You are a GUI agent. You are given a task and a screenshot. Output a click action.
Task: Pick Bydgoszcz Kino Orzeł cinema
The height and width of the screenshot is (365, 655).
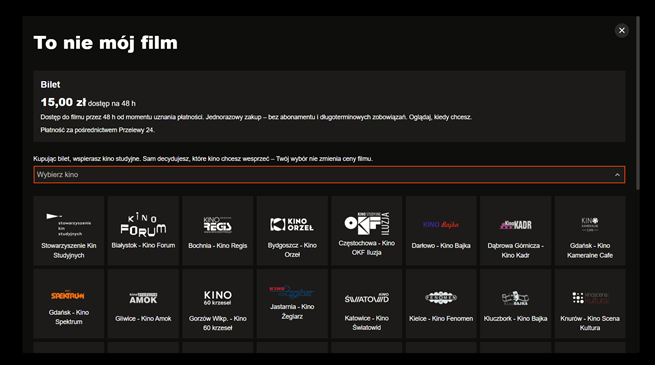[292, 231]
